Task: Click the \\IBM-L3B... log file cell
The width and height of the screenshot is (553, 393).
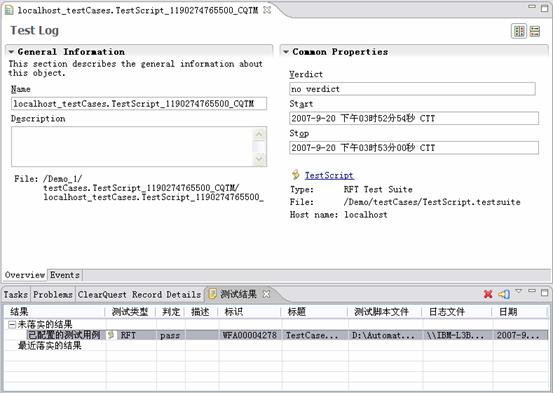Action: (x=457, y=335)
